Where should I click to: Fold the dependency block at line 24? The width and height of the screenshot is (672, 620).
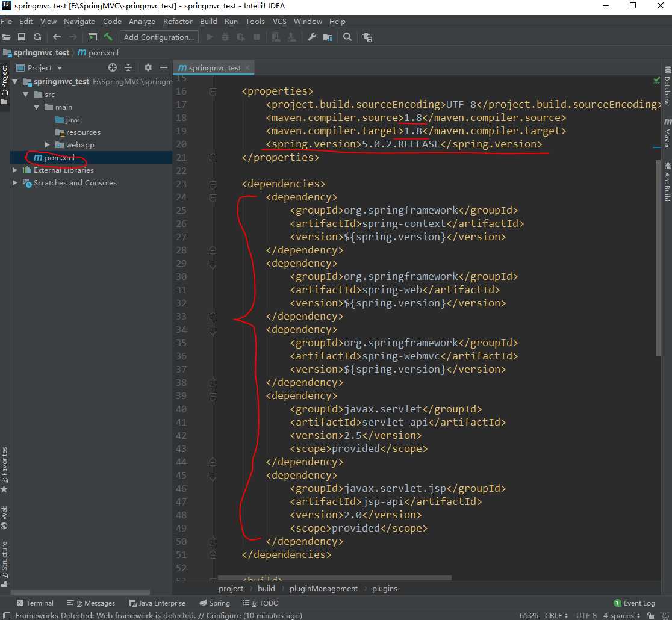pyautogui.click(x=213, y=197)
